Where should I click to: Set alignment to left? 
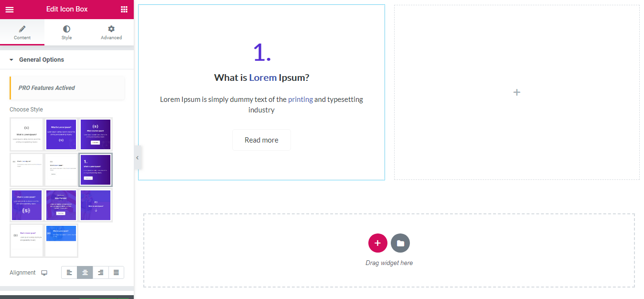coord(69,272)
